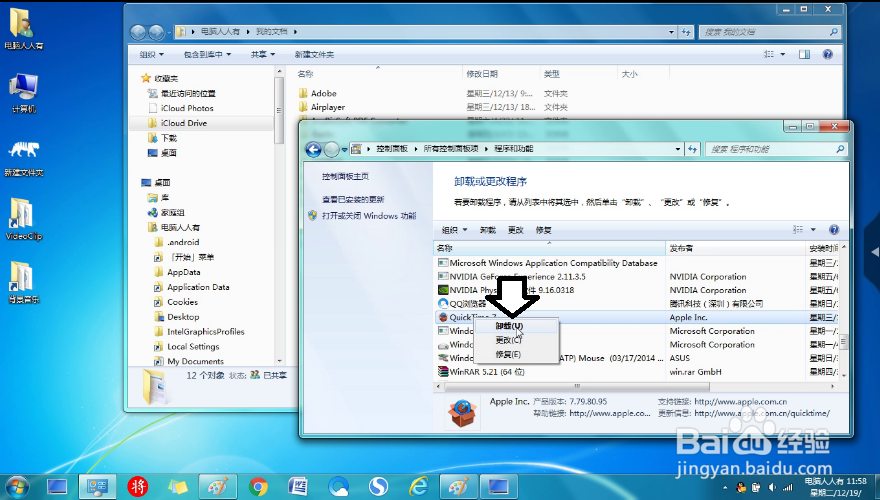The height and width of the screenshot is (500, 880).
Task: Open 控制面板主页 link
Action: coord(345,176)
